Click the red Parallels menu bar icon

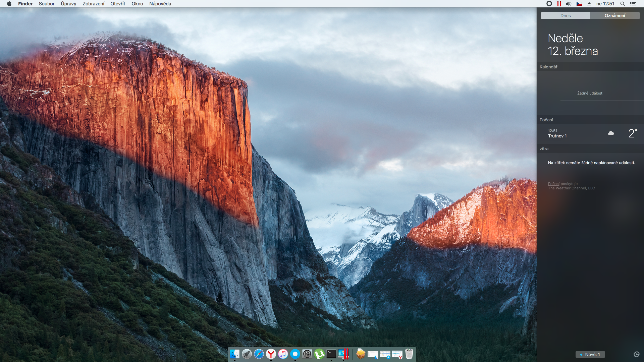click(x=559, y=4)
